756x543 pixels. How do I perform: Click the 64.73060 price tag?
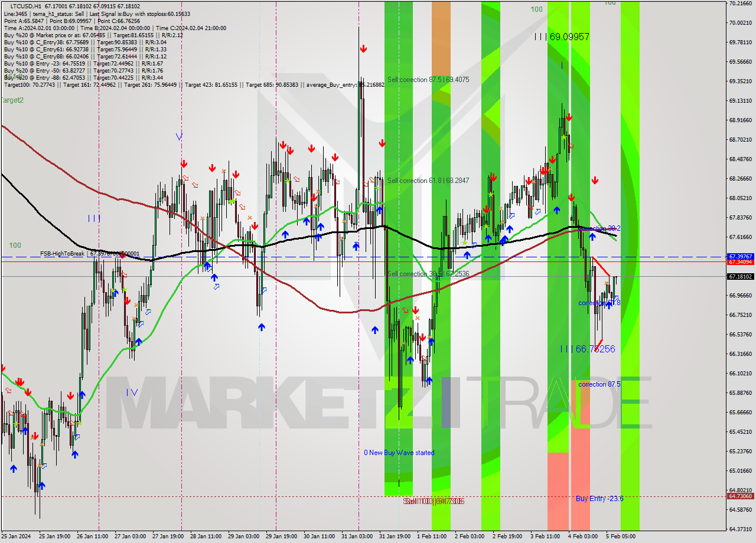coord(740,496)
